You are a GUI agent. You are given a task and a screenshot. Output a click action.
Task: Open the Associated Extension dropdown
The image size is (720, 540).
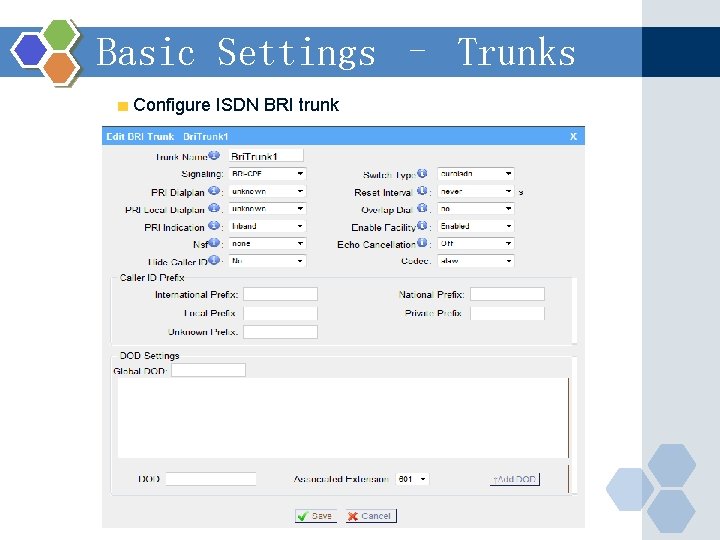tap(412, 479)
